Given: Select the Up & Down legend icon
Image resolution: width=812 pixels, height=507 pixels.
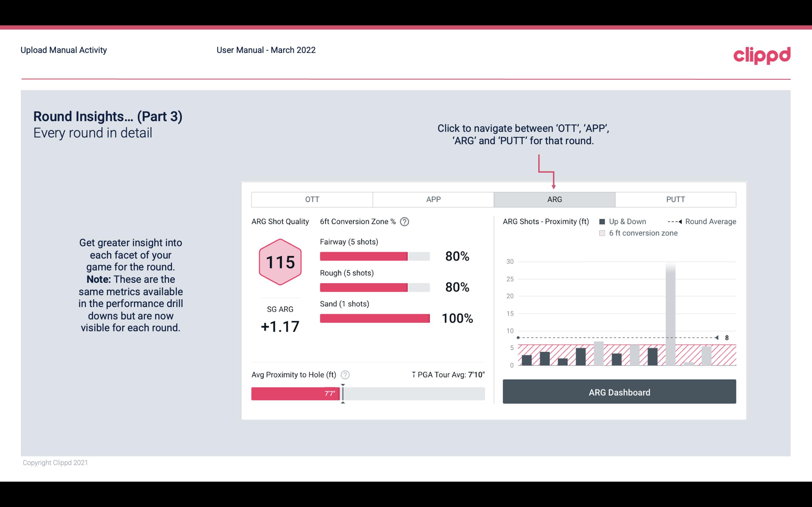Looking at the screenshot, I should [603, 221].
